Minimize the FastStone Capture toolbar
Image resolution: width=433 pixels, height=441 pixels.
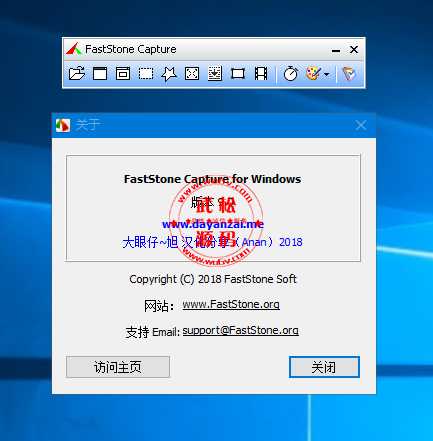(x=336, y=50)
